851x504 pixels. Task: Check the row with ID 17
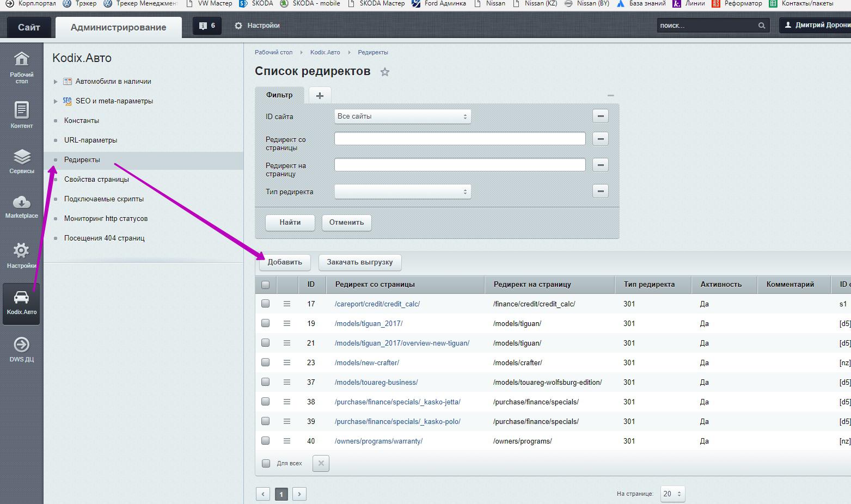(266, 304)
